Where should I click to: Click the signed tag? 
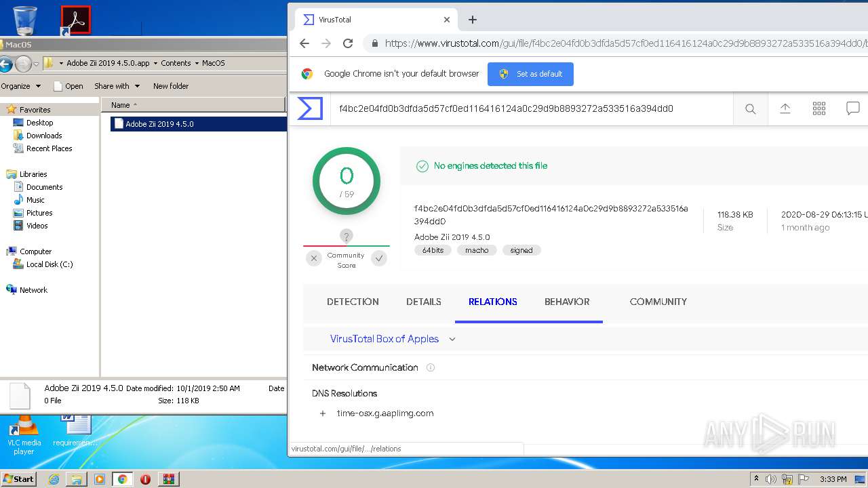[x=521, y=250]
